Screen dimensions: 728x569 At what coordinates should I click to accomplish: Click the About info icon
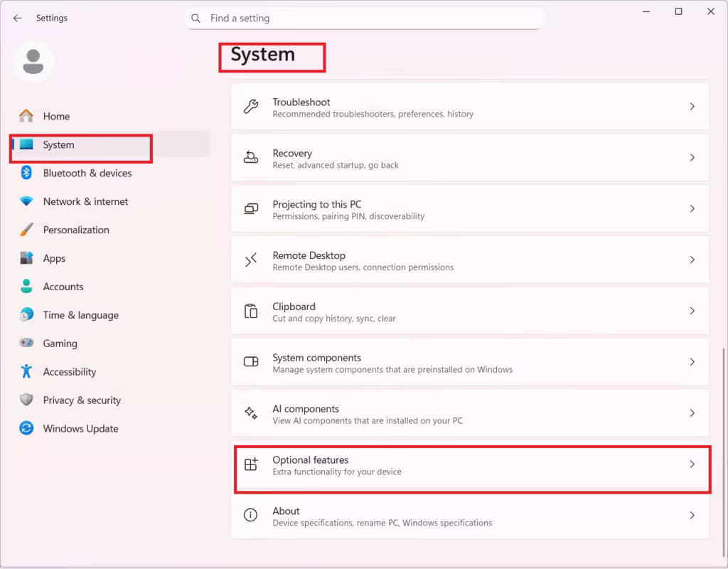(251, 515)
